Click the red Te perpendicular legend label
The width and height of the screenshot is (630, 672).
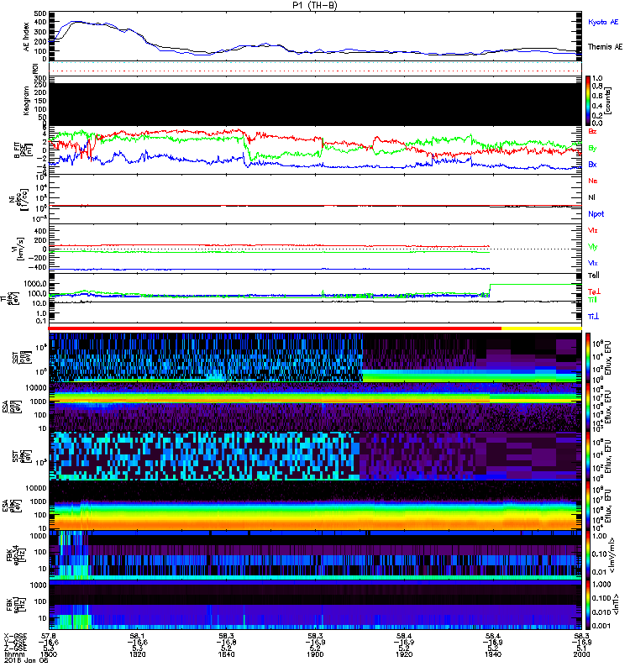[x=594, y=291]
